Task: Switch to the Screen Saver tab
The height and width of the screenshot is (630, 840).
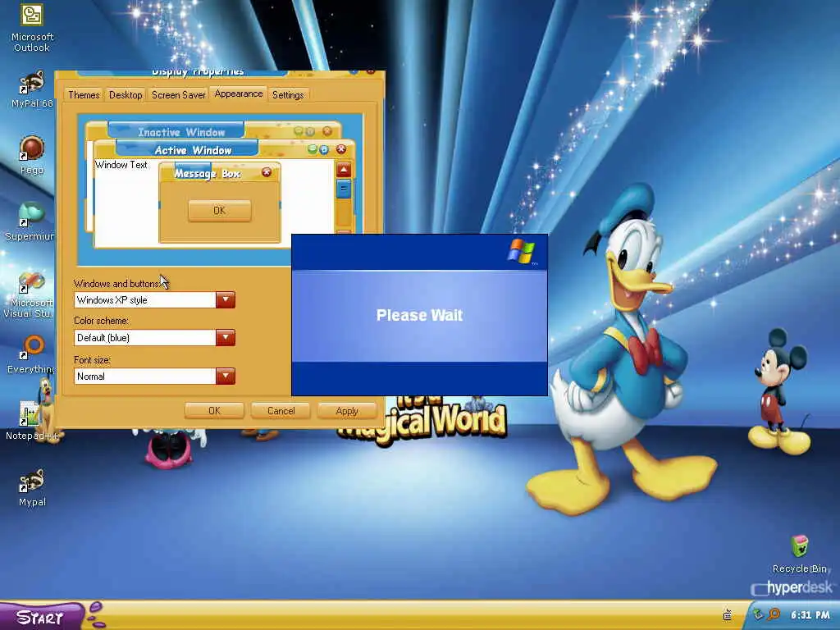Action: click(178, 95)
